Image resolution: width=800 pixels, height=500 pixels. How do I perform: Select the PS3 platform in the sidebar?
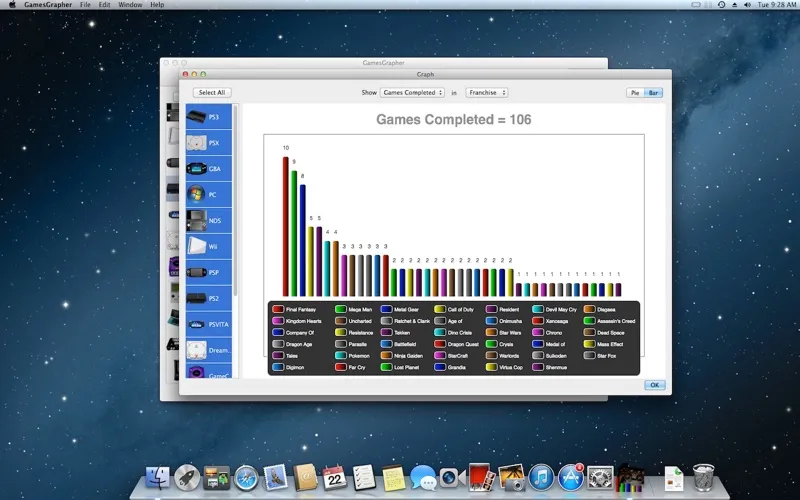(x=209, y=117)
